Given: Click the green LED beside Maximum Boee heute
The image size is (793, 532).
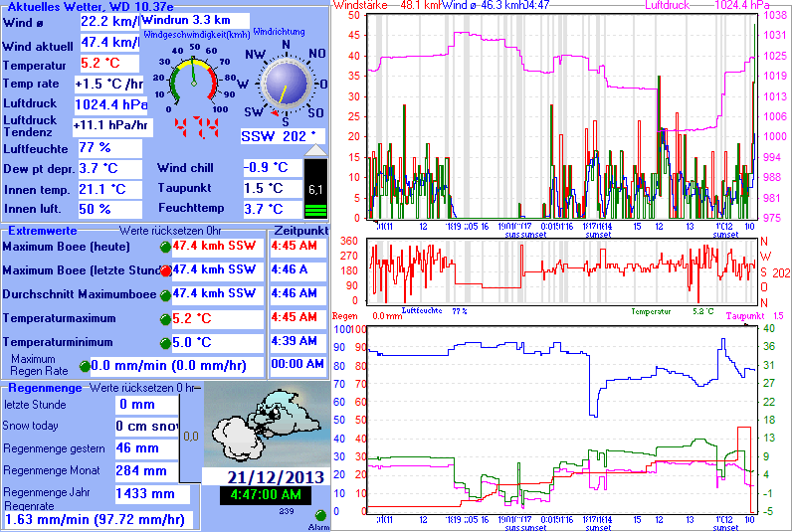Looking at the screenshot, I should (165, 247).
